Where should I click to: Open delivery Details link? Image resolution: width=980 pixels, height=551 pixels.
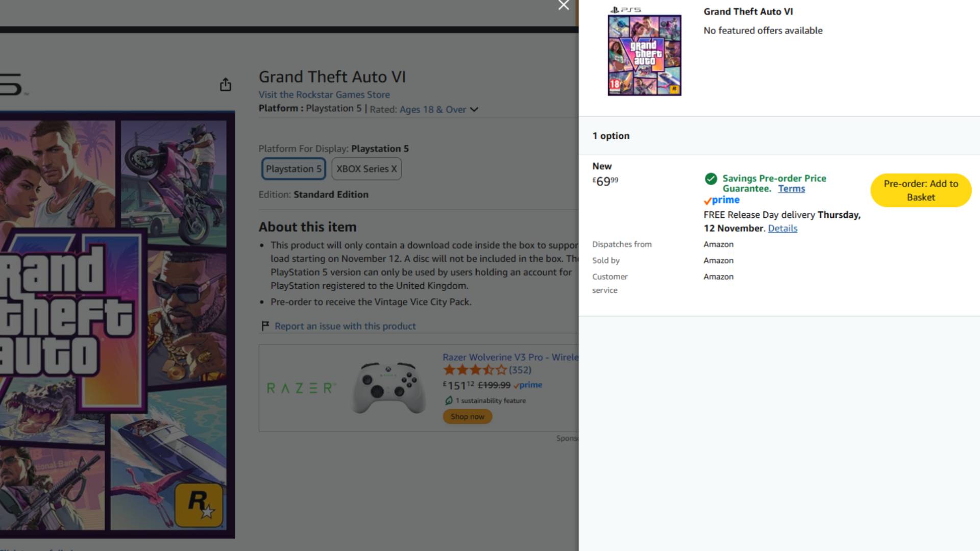[782, 228]
